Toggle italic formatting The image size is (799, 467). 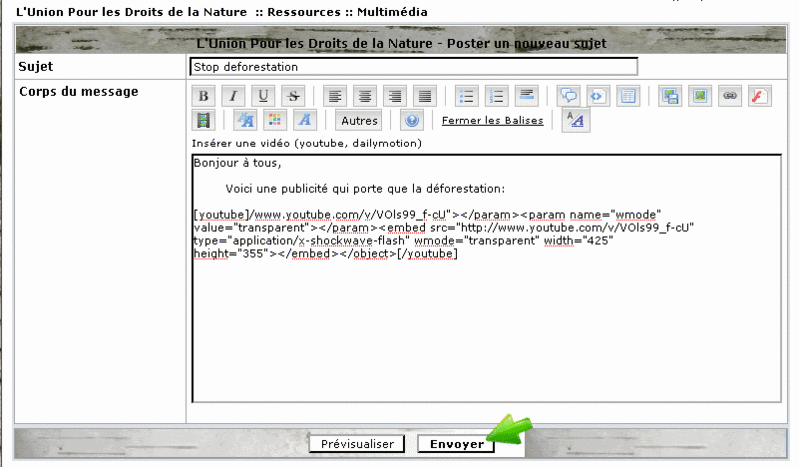pyautogui.click(x=233, y=96)
